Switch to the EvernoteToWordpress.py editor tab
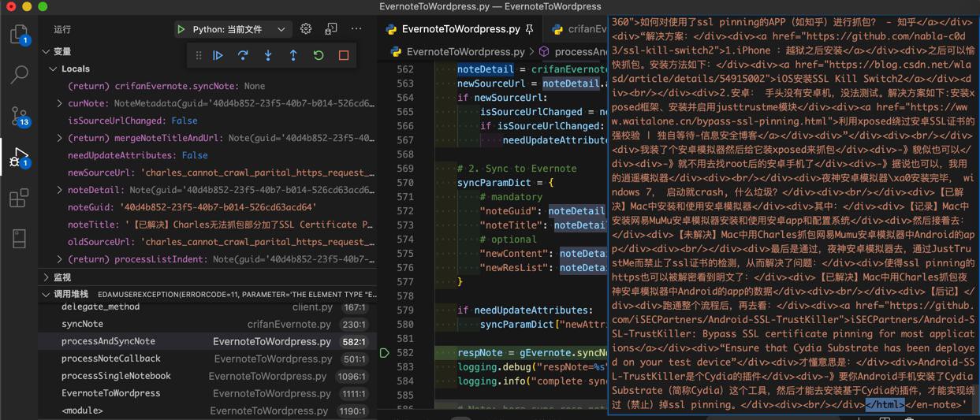Image resolution: width=980 pixels, height=420 pixels. point(460,29)
